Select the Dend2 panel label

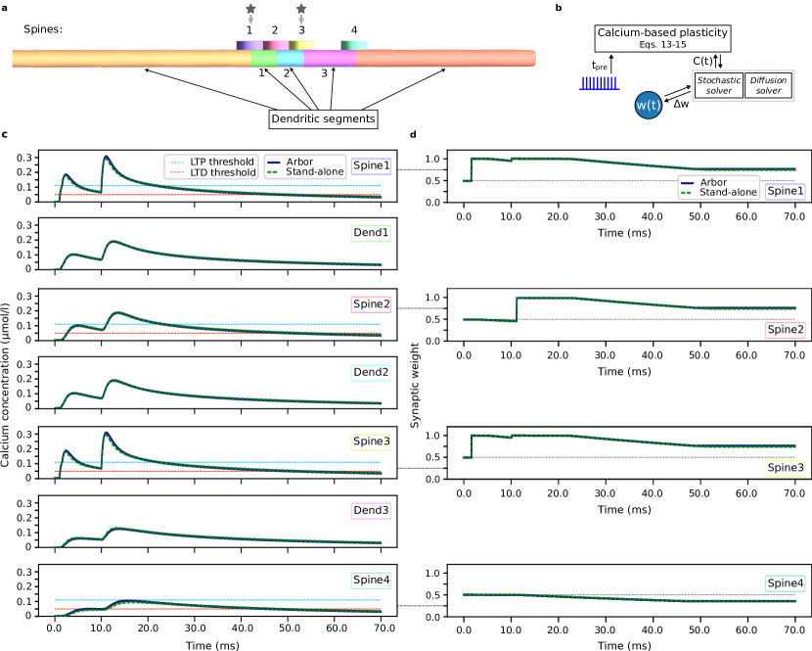click(x=371, y=372)
